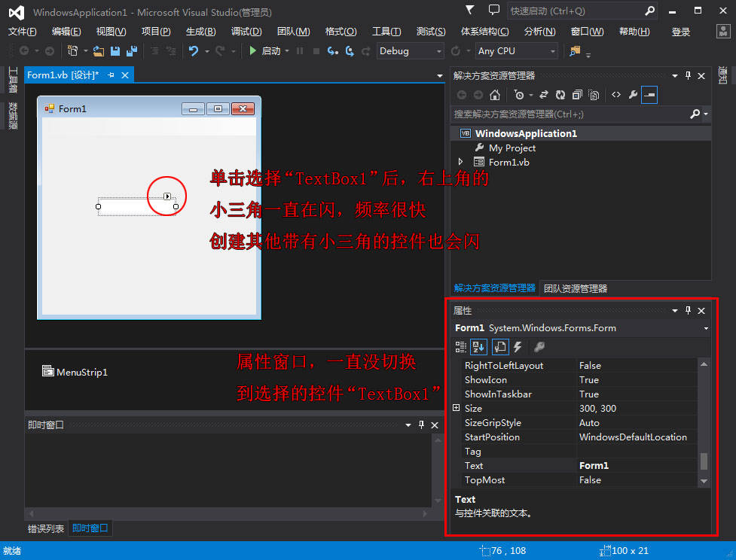This screenshot has width=736, height=560.
Task: Switch to the 团队资源管理器 tab
Action: point(576,288)
